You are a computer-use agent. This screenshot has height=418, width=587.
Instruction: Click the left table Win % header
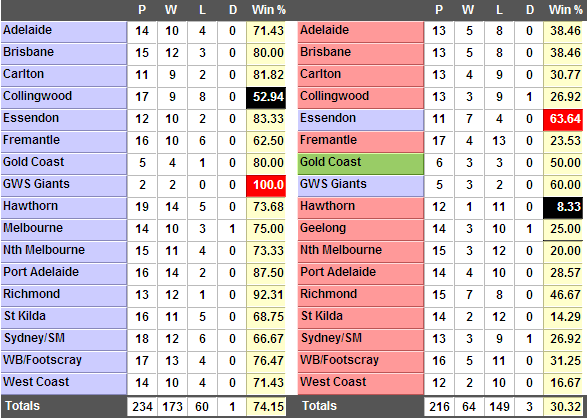coord(268,10)
